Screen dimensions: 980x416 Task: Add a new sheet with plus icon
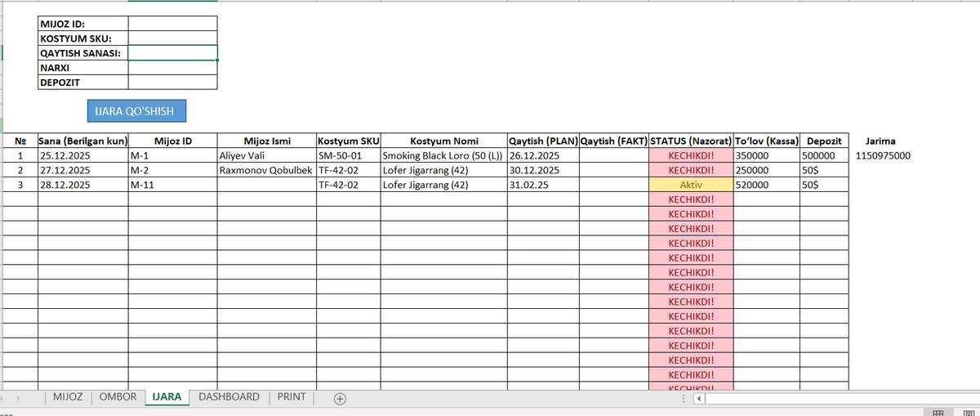(340, 398)
